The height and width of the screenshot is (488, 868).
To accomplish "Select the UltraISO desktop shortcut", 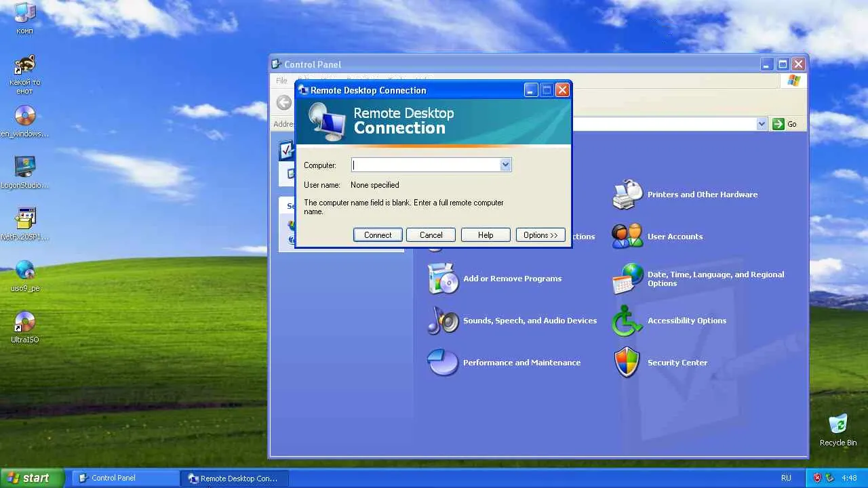I will [25, 322].
